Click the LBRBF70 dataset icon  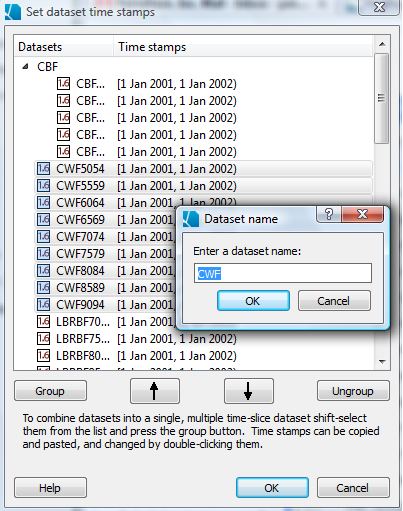point(43,322)
